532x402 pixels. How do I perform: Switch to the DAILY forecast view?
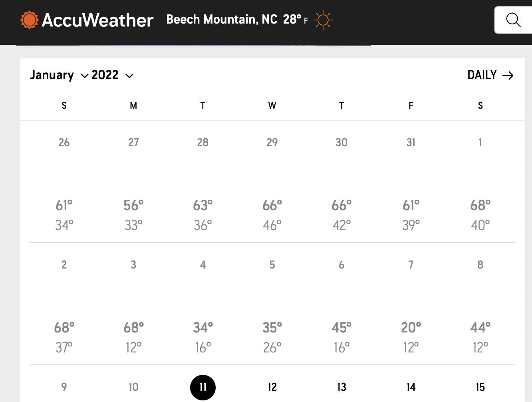(x=482, y=75)
